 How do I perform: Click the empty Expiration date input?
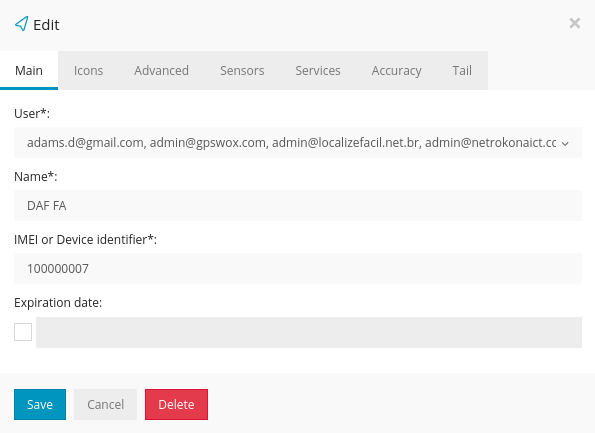pyautogui.click(x=309, y=332)
